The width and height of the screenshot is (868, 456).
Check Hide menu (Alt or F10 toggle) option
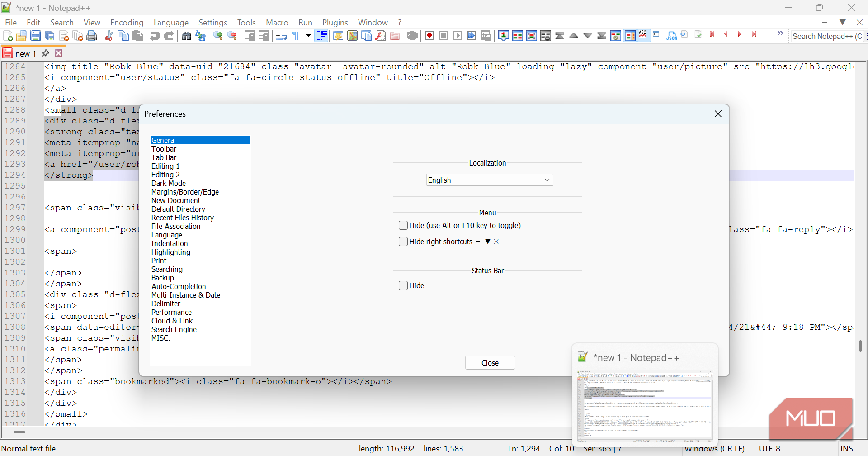[x=403, y=225]
